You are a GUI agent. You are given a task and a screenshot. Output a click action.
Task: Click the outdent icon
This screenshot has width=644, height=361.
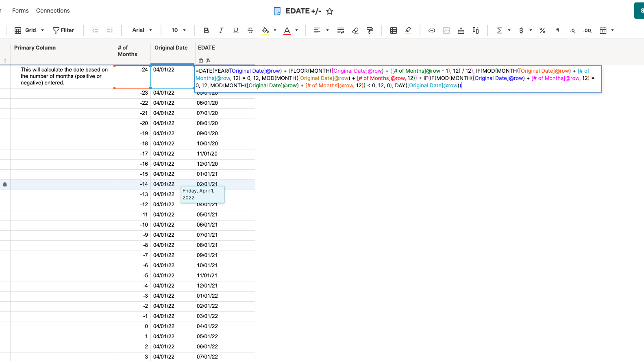pyautogui.click(x=95, y=30)
